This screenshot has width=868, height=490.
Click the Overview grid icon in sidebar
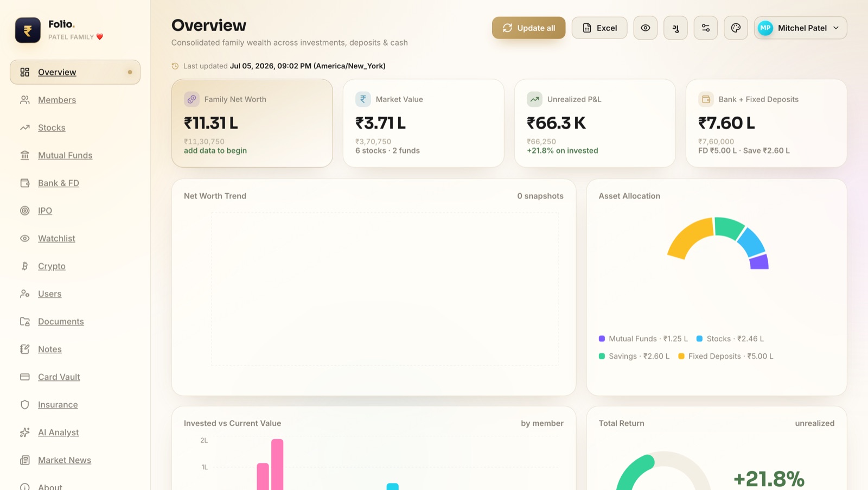tap(25, 72)
